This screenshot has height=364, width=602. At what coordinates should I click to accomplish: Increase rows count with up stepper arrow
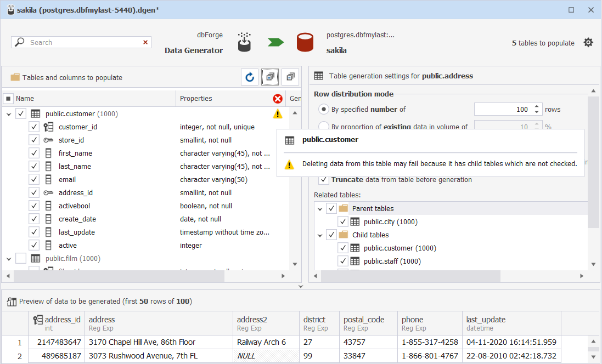tap(537, 106)
